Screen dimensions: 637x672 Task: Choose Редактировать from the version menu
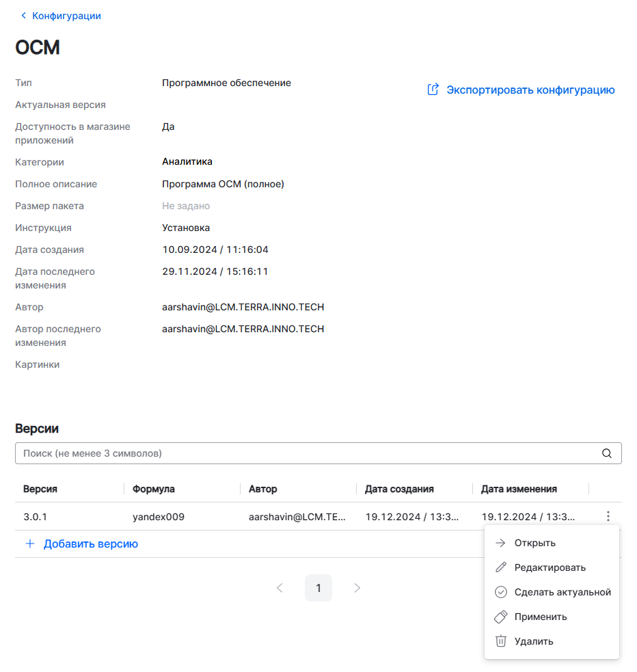(x=550, y=567)
